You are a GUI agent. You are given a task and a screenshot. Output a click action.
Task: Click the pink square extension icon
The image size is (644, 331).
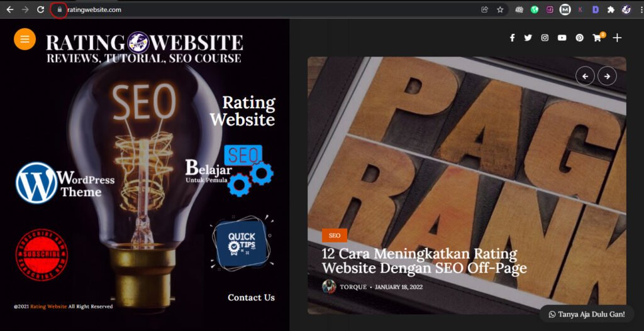tap(550, 9)
